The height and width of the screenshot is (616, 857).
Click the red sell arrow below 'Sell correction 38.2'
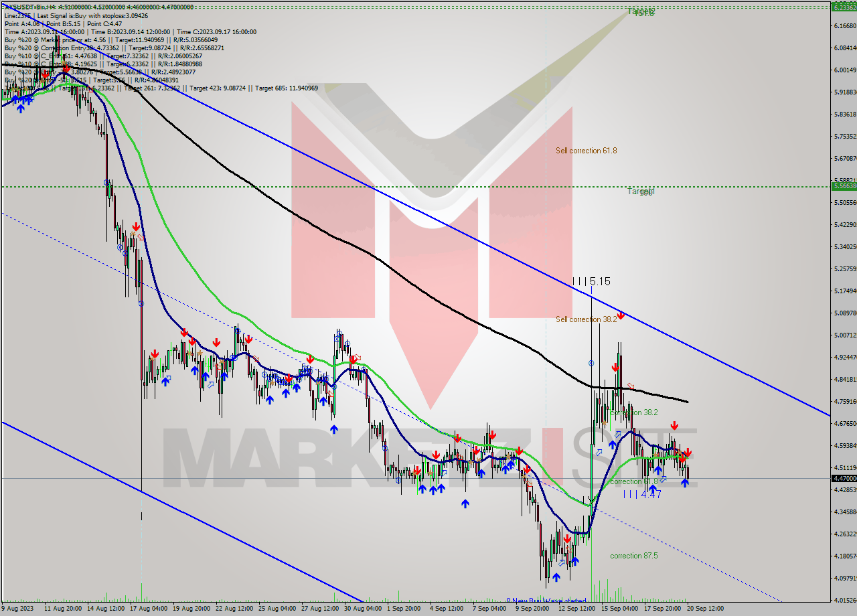point(621,315)
